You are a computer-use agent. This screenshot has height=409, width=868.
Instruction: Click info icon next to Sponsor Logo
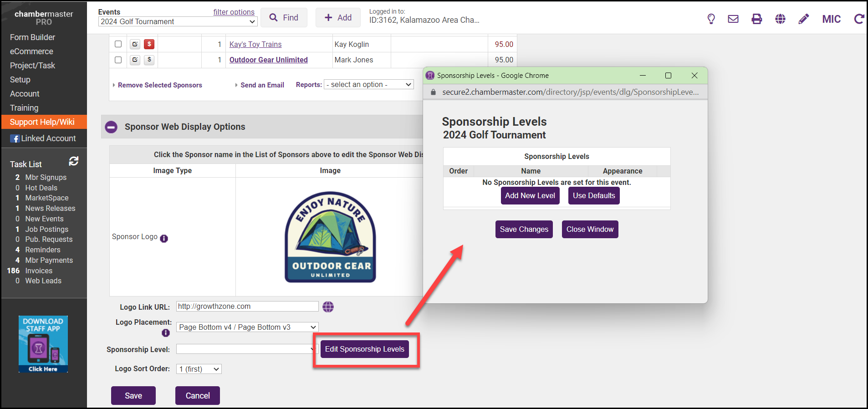(x=164, y=239)
